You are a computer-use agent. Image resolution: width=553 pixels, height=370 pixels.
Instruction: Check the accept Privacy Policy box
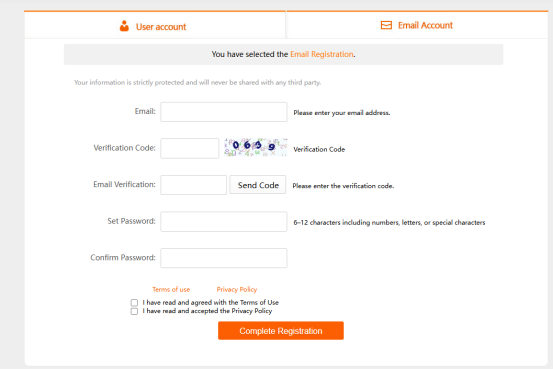click(x=134, y=311)
